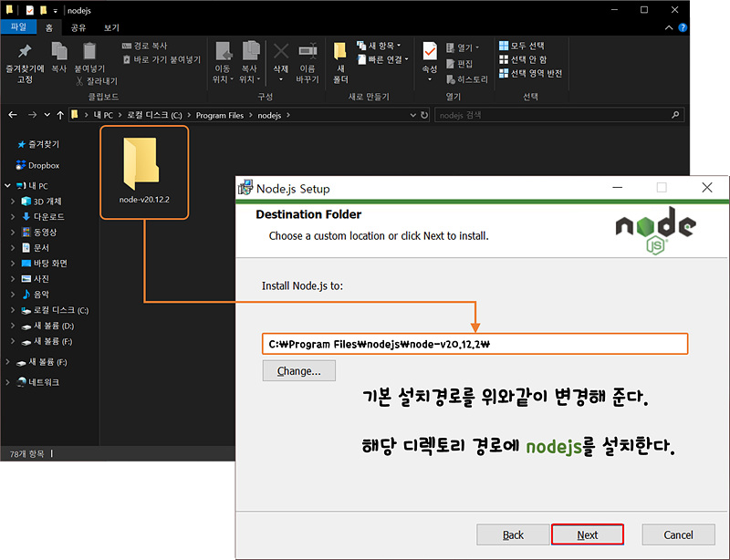Switch to Share (공유) ribbon tab
This screenshot has height=560, width=730.
[78, 27]
